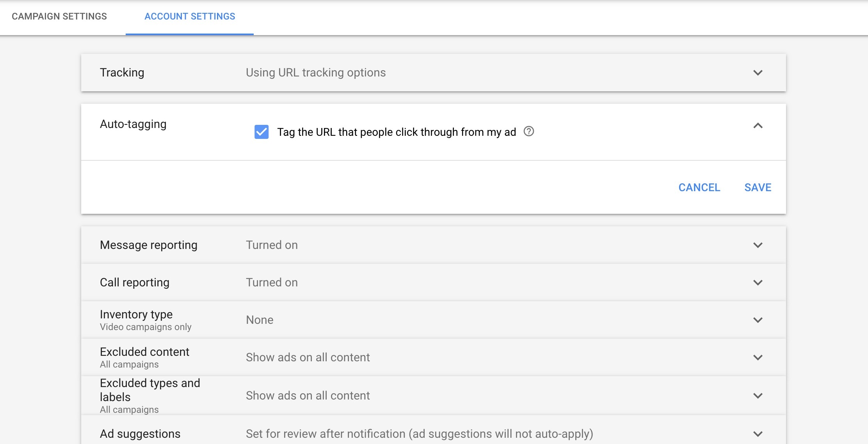
Task: Expand the Message reporting section
Action: [757, 245]
